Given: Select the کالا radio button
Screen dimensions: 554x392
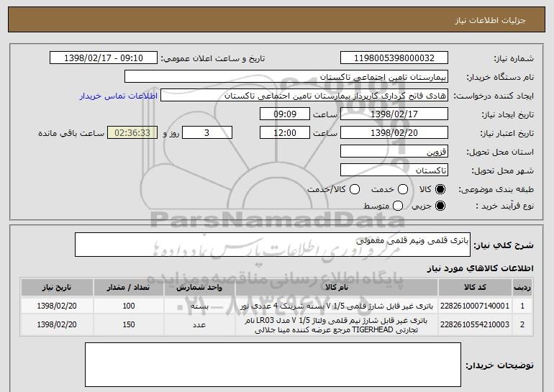Looking at the screenshot, I should coord(440,189).
